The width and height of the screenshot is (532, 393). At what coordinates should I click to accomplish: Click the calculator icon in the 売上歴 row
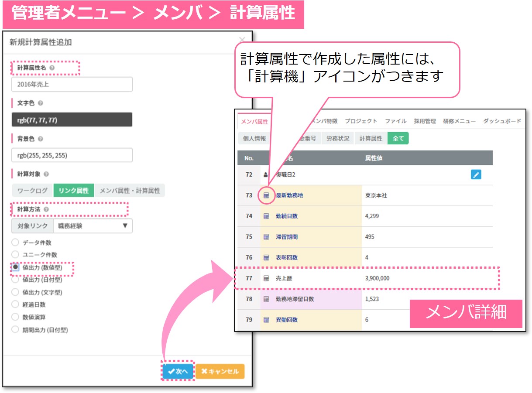point(266,278)
